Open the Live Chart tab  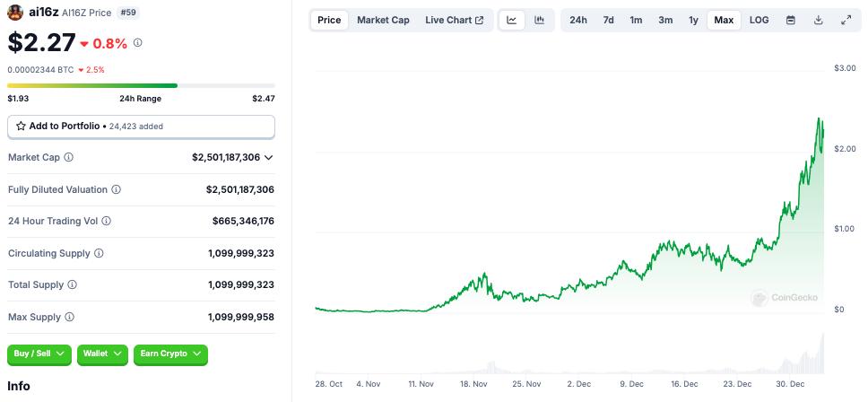point(454,20)
